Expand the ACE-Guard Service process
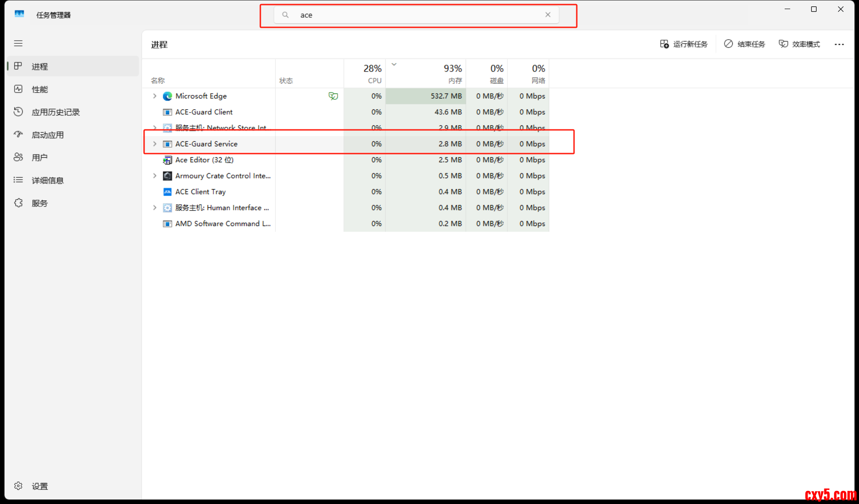859x504 pixels. pyautogui.click(x=155, y=144)
